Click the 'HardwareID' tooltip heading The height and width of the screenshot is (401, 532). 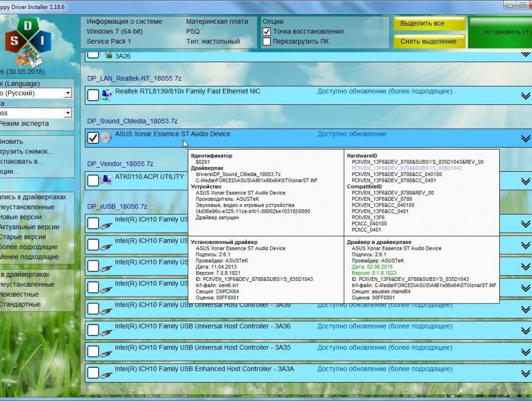click(x=362, y=156)
